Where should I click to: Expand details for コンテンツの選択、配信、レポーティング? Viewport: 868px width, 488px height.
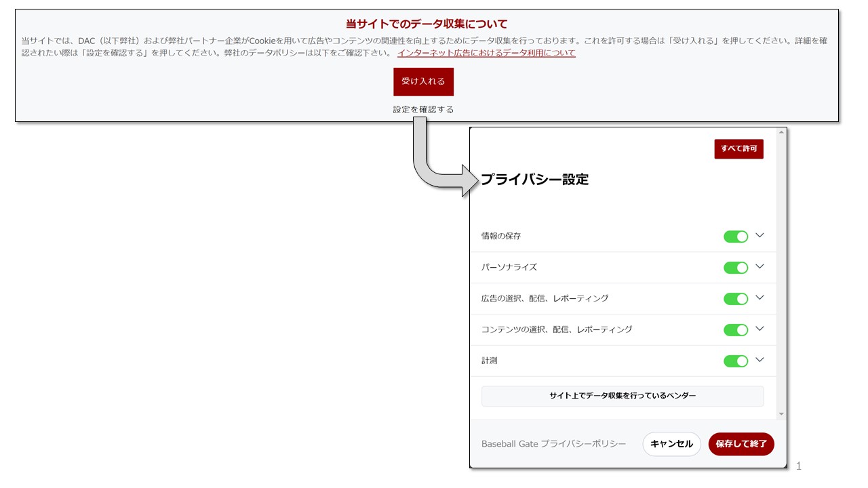pyautogui.click(x=759, y=329)
